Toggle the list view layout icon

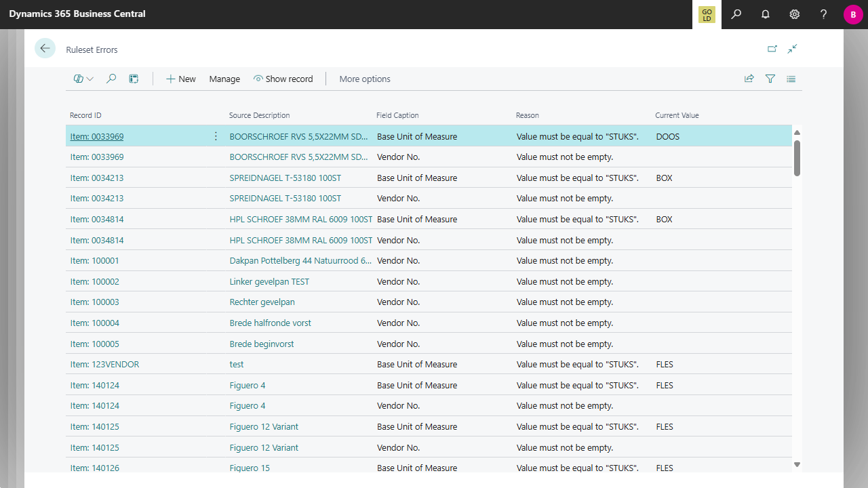click(791, 79)
